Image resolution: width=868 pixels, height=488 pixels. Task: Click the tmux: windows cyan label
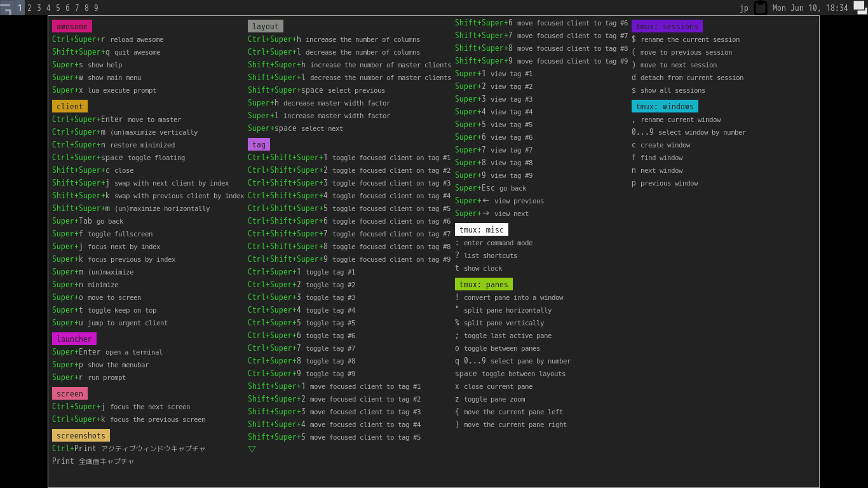point(665,106)
